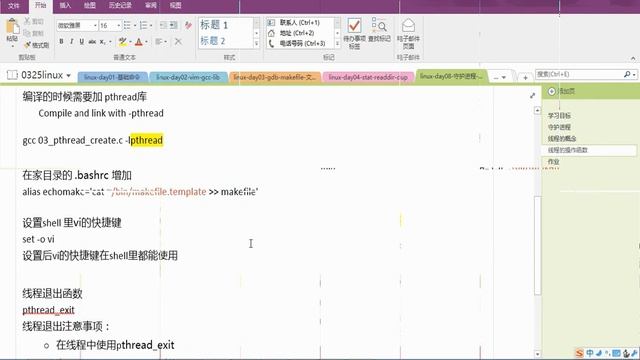Decrease indent of the paragraph
640x360 pixels.
pos(163,25)
